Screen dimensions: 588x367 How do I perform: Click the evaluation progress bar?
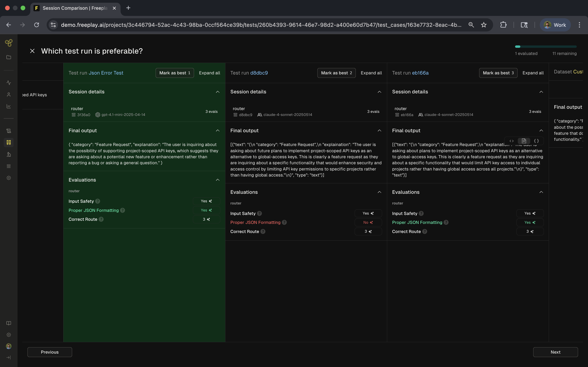tap(545, 47)
